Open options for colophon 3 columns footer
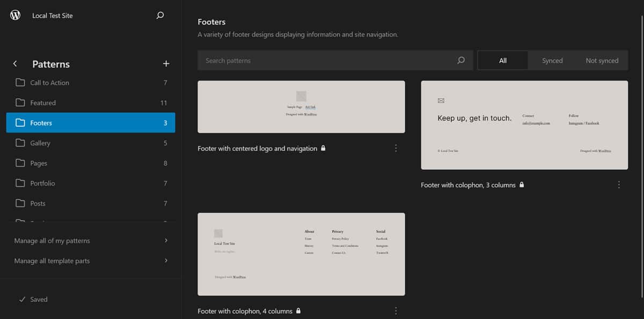 pos(619,185)
